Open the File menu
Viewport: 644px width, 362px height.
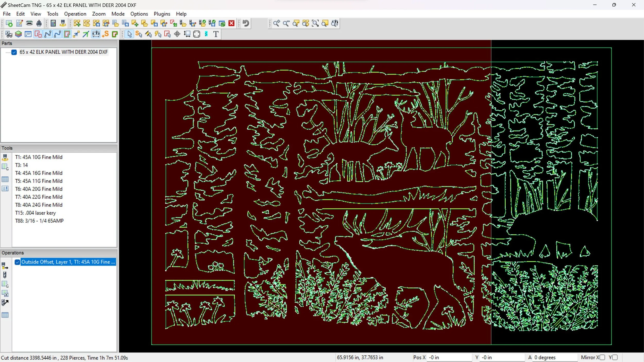pos(7,14)
